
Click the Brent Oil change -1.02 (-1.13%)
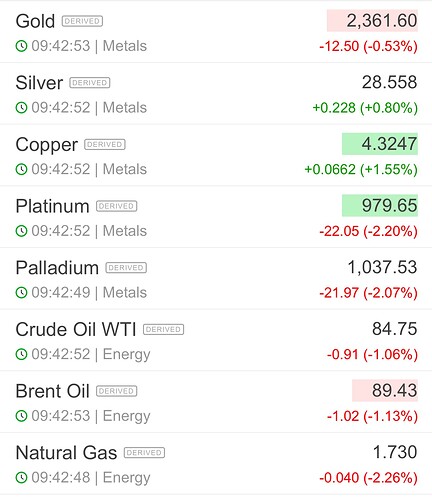pyautogui.click(x=372, y=416)
